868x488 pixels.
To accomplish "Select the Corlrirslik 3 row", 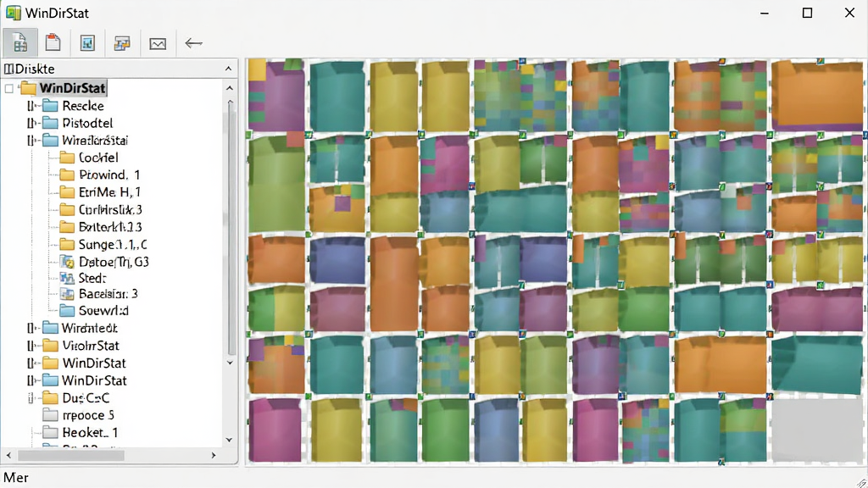I will [110, 210].
